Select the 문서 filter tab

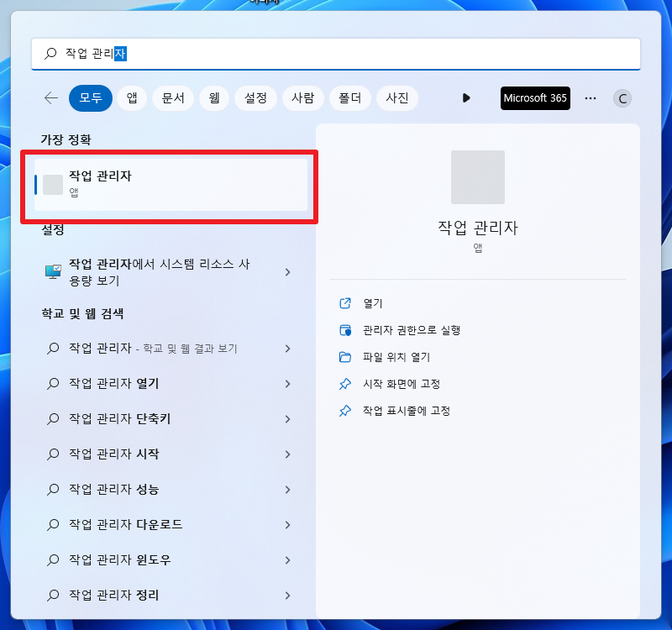tap(173, 98)
